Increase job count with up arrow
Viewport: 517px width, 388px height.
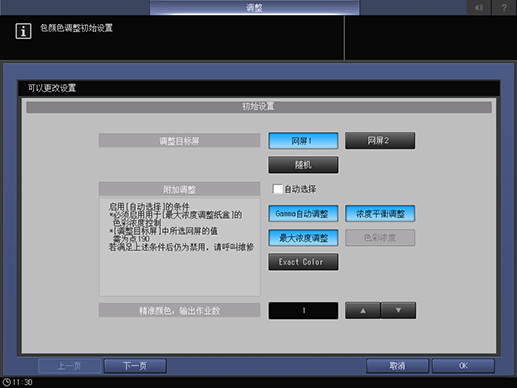[363, 311]
